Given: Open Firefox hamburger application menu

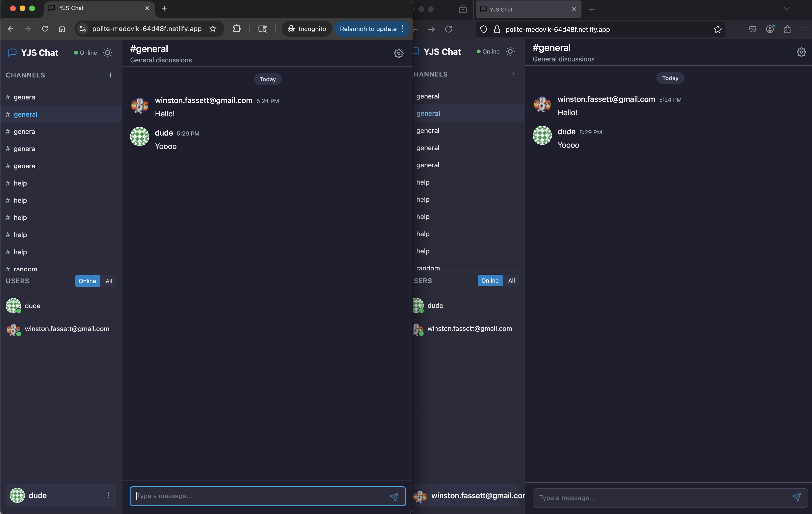Looking at the screenshot, I should (804, 29).
